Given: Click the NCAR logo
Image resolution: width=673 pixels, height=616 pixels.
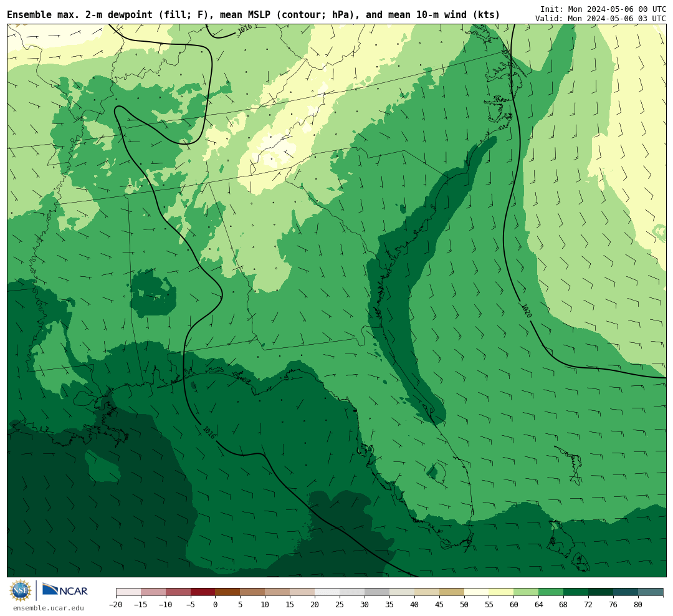Looking at the screenshot, I should tap(65, 590).
